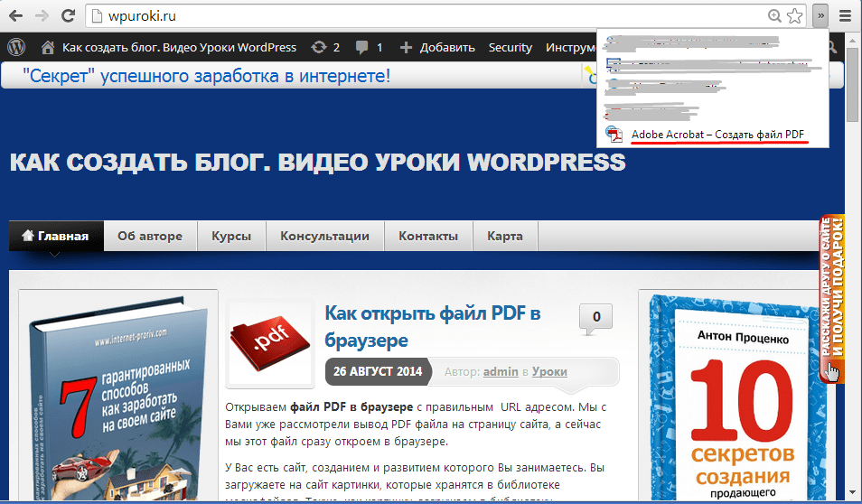Go to the Курсы tab
862x504 pixels.
click(x=231, y=236)
